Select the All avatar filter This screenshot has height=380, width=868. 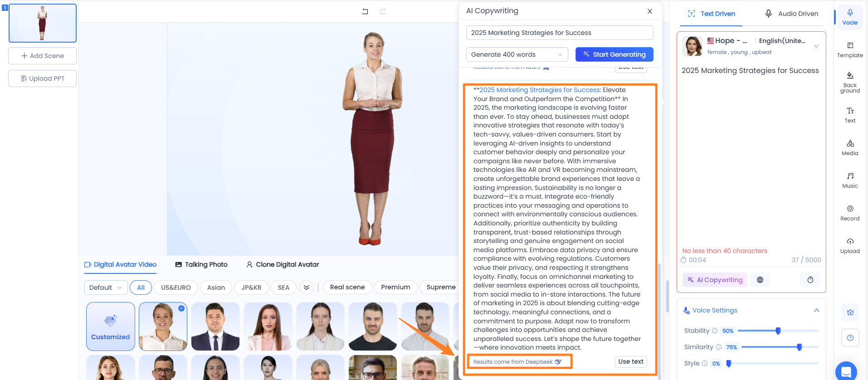pyautogui.click(x=141, y=287)
